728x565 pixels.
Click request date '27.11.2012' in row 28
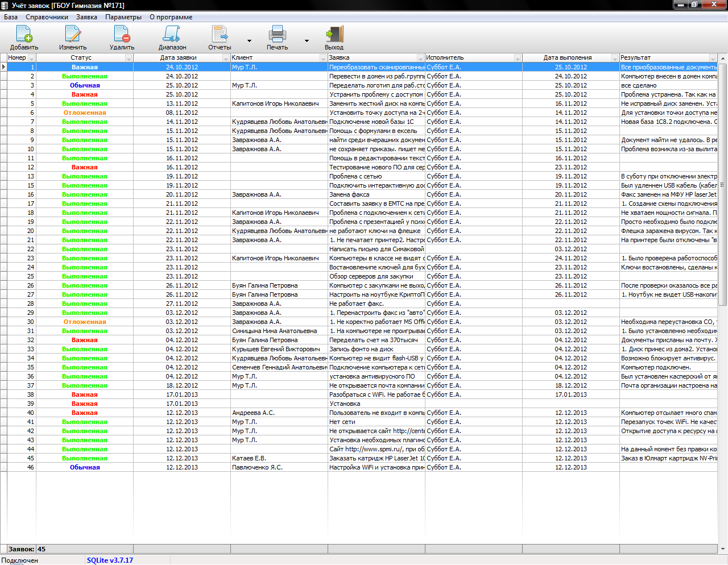182,304
